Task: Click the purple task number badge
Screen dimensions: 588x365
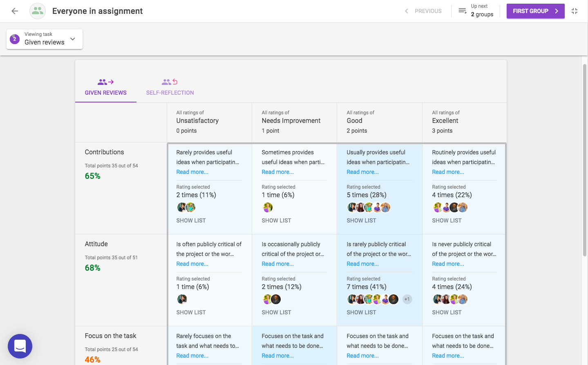Action: click(x=14, y=39)
